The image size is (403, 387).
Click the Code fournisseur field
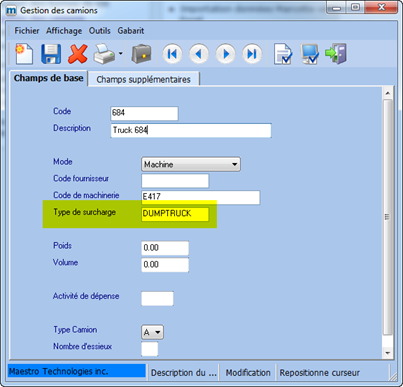coord(175,181)
